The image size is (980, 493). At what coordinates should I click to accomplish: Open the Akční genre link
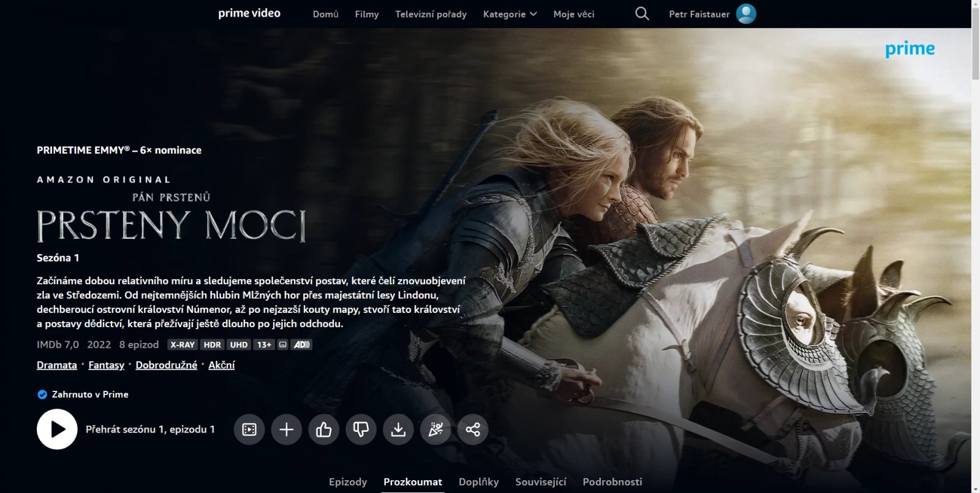pyautogui.click(x=222, y=365)
